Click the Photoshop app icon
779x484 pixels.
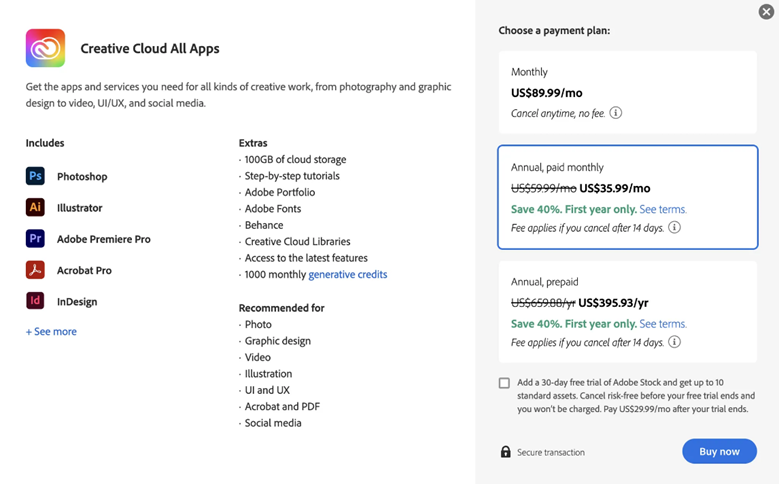click(35, 176)
